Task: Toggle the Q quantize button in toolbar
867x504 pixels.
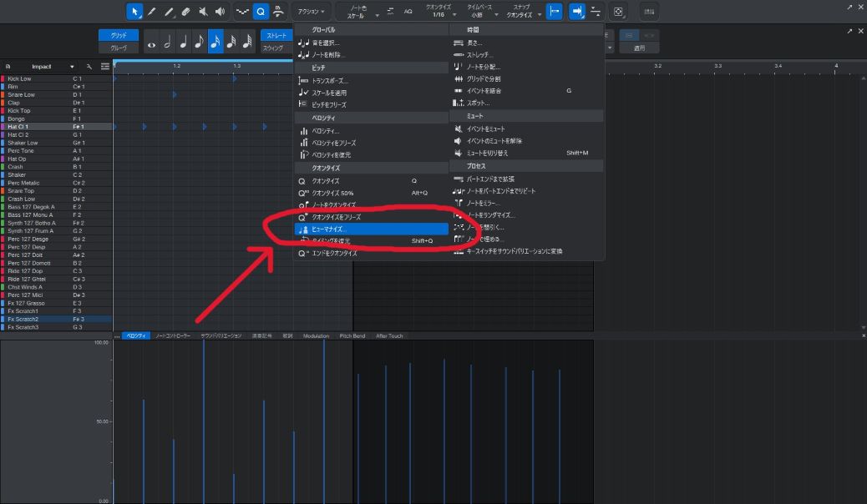Action: pyautogui.click(x=260, y=12)
